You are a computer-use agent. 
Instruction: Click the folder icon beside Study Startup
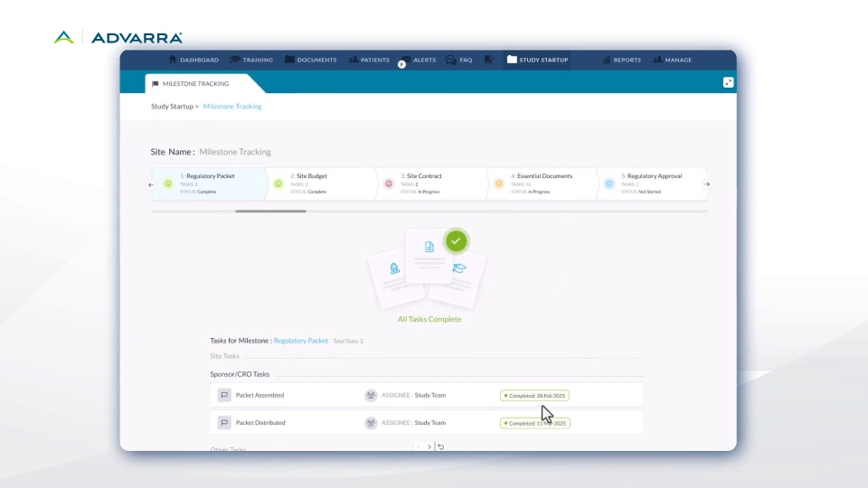click(512, 60)
